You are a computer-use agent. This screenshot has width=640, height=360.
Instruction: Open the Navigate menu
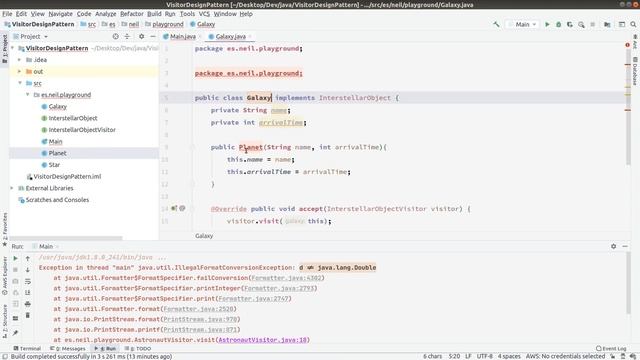pos(60,14)
